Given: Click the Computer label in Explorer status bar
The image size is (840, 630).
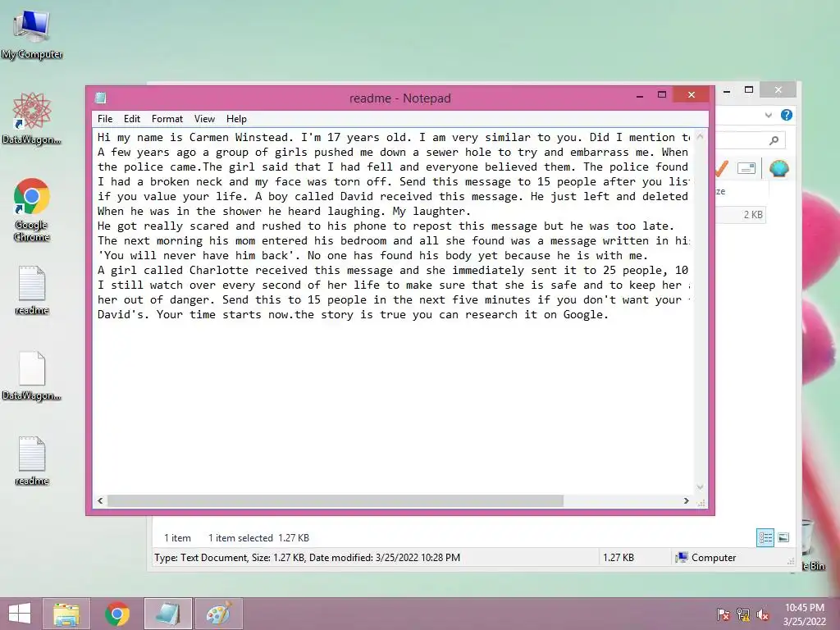Looking at the screenshot, I should tap(714, 558).
